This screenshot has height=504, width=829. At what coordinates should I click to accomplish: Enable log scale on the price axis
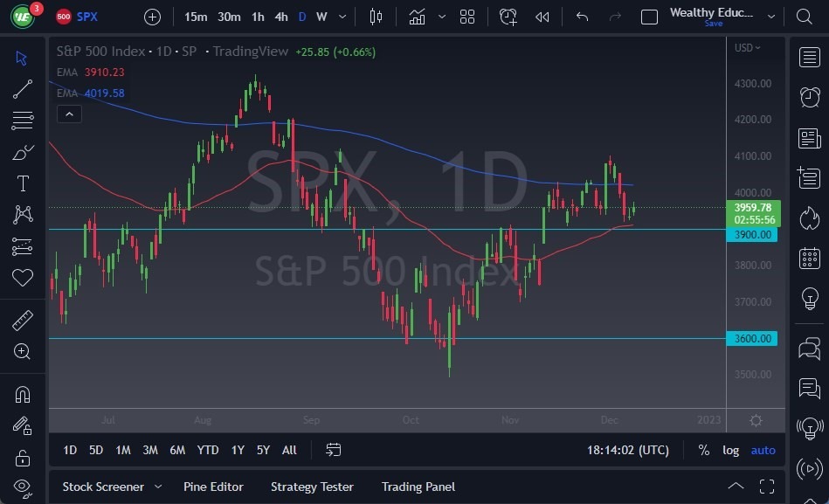coord(733,450)
